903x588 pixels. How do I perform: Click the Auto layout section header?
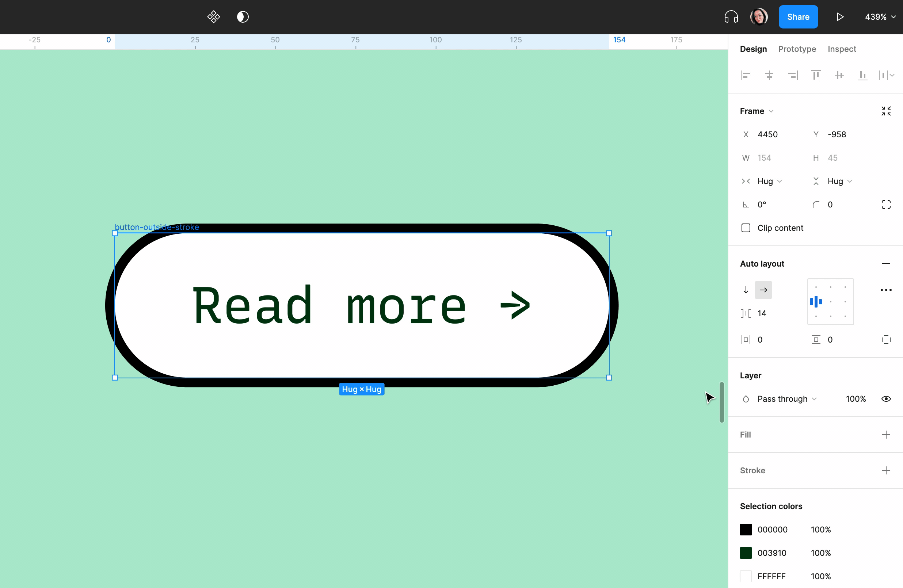point(762,264)
